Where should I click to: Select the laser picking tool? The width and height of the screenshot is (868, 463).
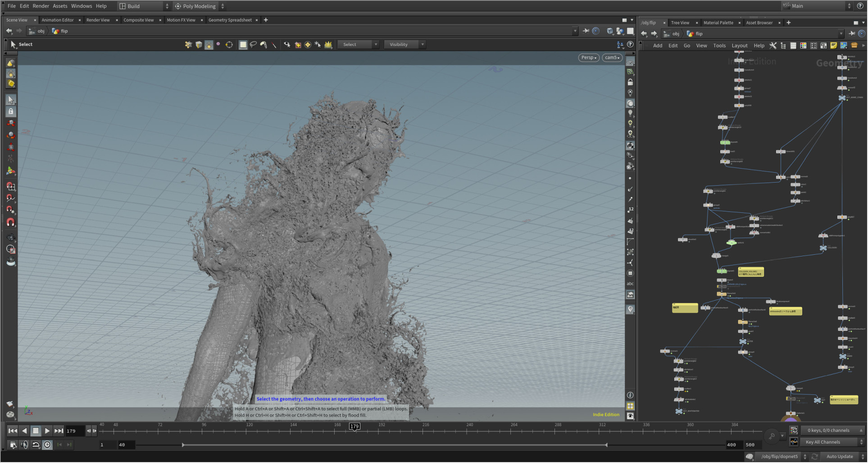coord(274,45)
